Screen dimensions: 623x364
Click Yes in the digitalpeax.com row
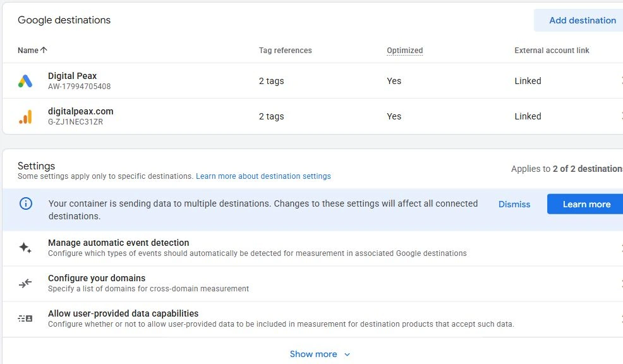tap(394, 116)
